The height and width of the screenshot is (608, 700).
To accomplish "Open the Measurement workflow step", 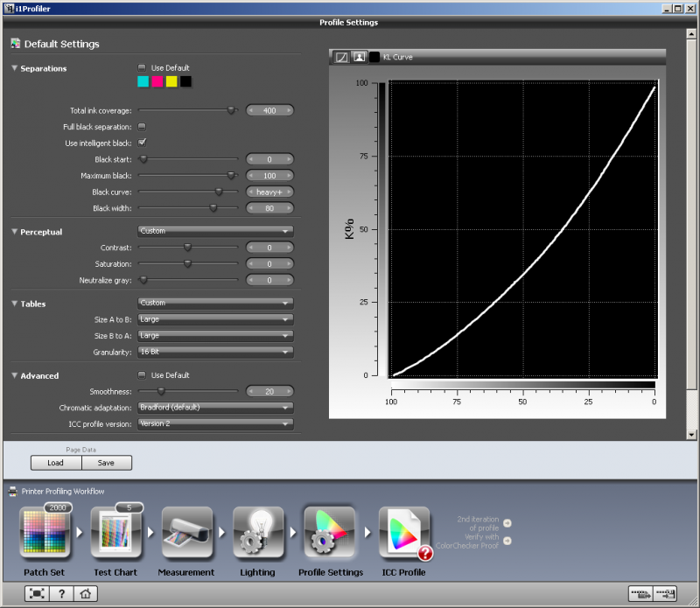I will [185, 534].
